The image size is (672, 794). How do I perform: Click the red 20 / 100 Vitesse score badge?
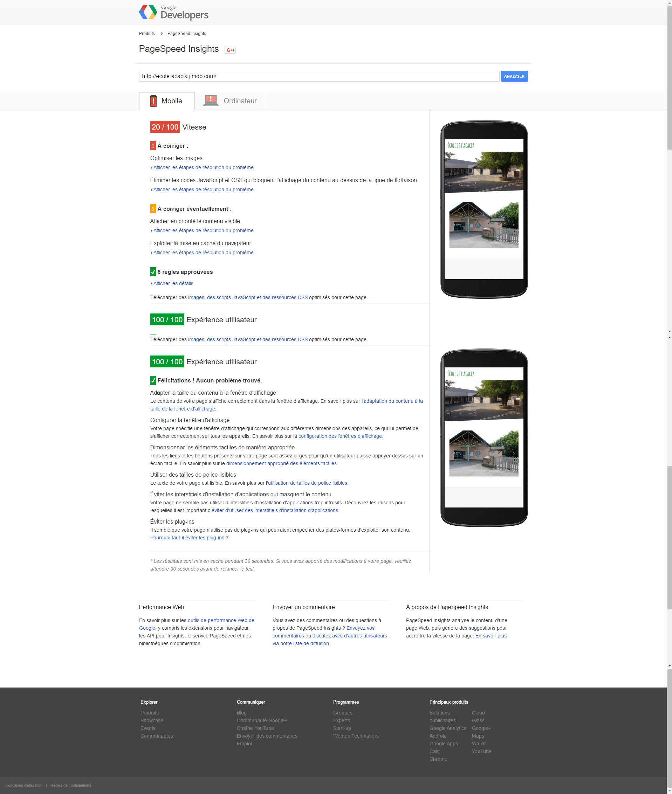[x=165, y=127]
